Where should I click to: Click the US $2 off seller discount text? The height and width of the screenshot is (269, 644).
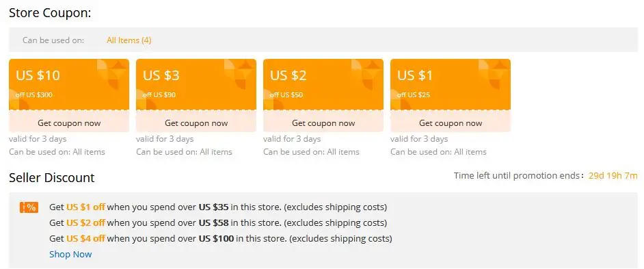pyautogui.click(x=85, y=222)
